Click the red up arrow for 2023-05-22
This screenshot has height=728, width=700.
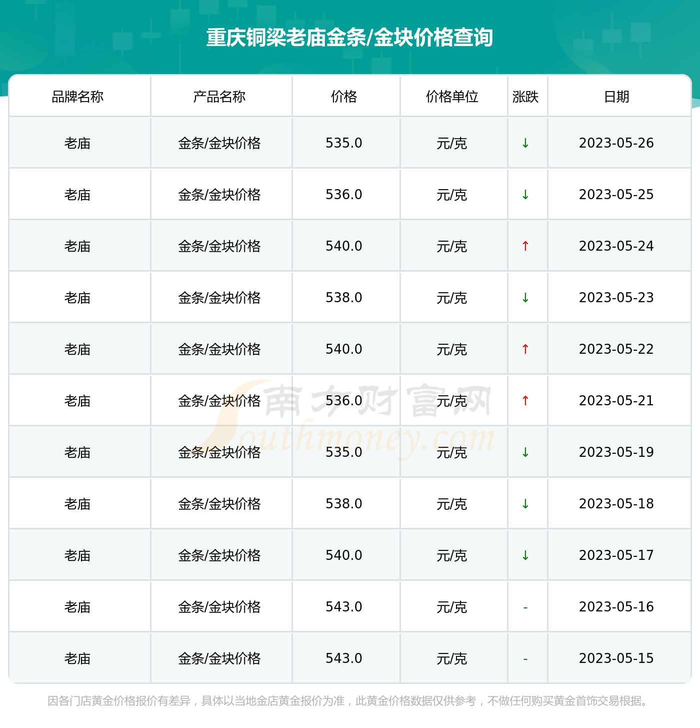pyautogui.click(x=525, y=349)
